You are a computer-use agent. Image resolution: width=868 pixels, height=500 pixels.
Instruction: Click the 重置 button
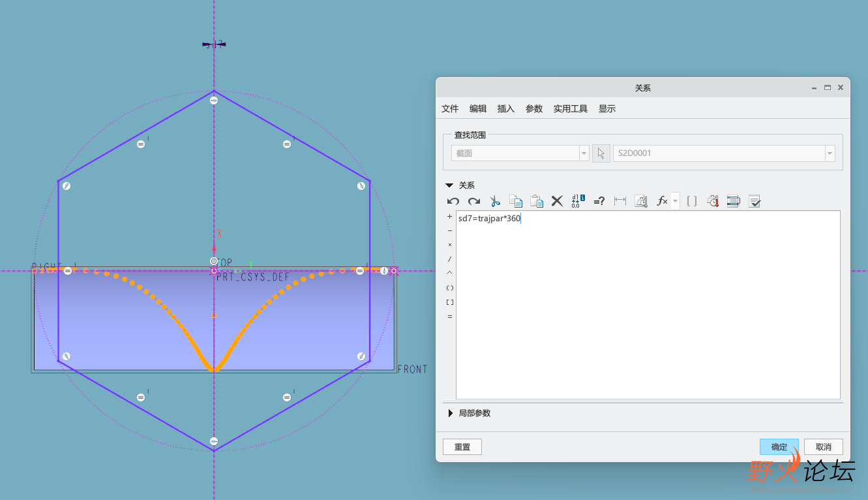462,447
